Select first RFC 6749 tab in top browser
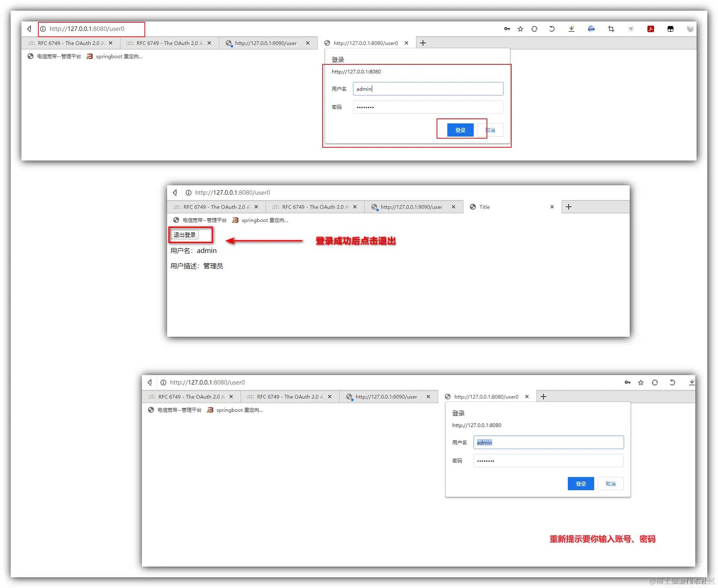Screen dimensions: 718x588 pos(70,43)
